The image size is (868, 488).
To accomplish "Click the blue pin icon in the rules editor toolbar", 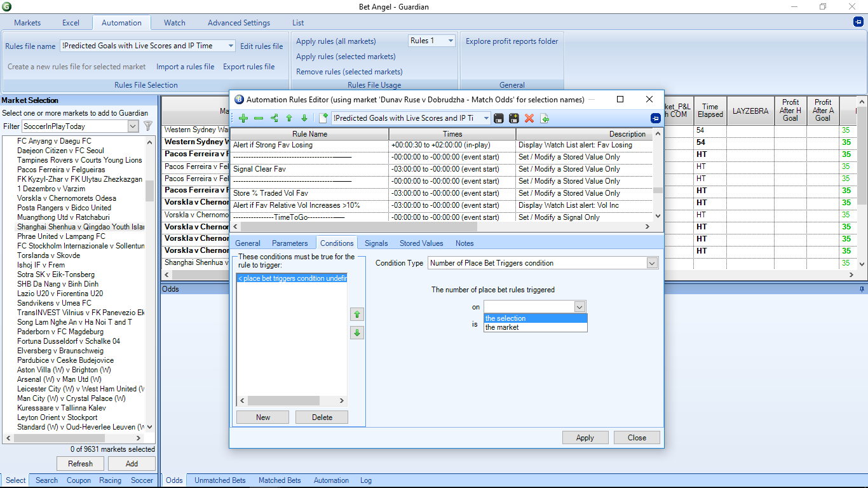I will [656, 118].
